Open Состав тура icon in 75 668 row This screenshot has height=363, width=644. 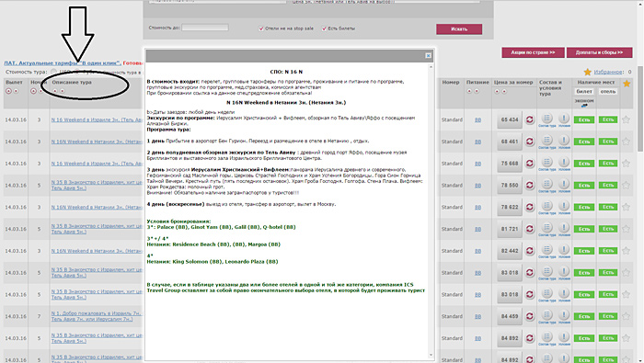click(546, 162)
